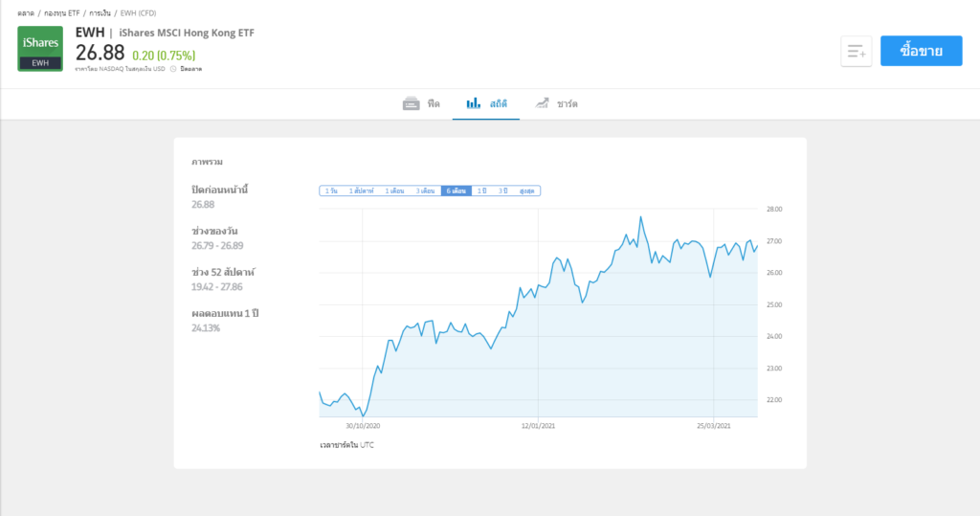The height and width of the screenshot is (516, 980).
Task: Select the active 6 เดือน range
Action: [x=456, y=191]
